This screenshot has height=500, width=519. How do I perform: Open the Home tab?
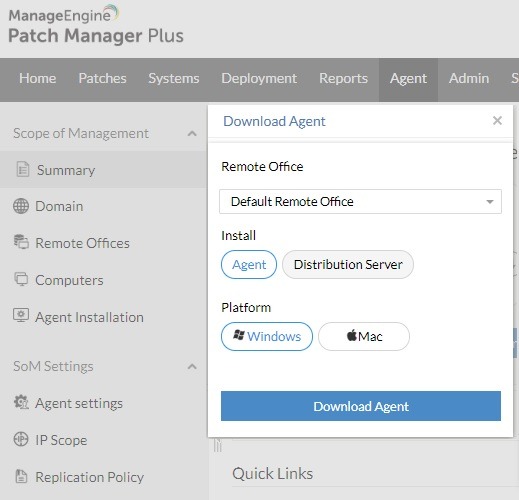point(37,79)
